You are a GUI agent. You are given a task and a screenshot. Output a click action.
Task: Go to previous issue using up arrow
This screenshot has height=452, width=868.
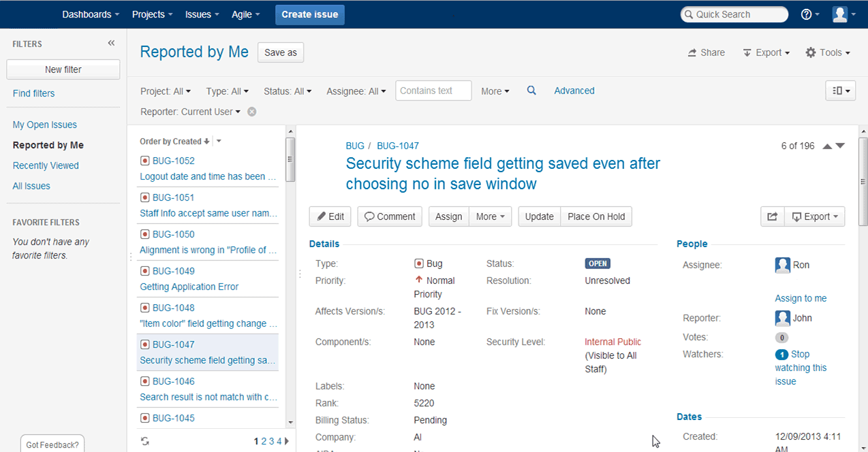tap(827, 146)
